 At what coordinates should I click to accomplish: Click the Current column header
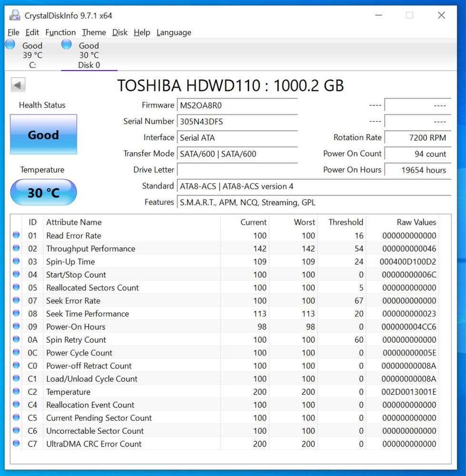tap(254, 222)
